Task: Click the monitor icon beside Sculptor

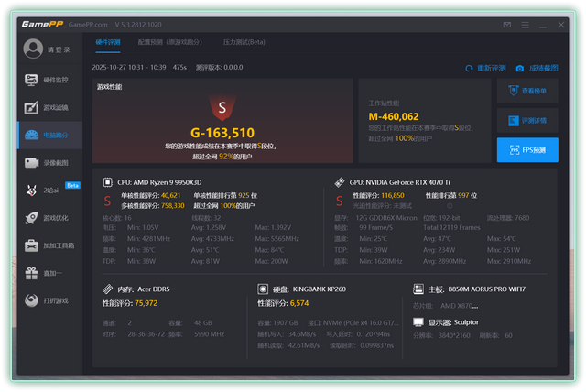Action: 418,322
